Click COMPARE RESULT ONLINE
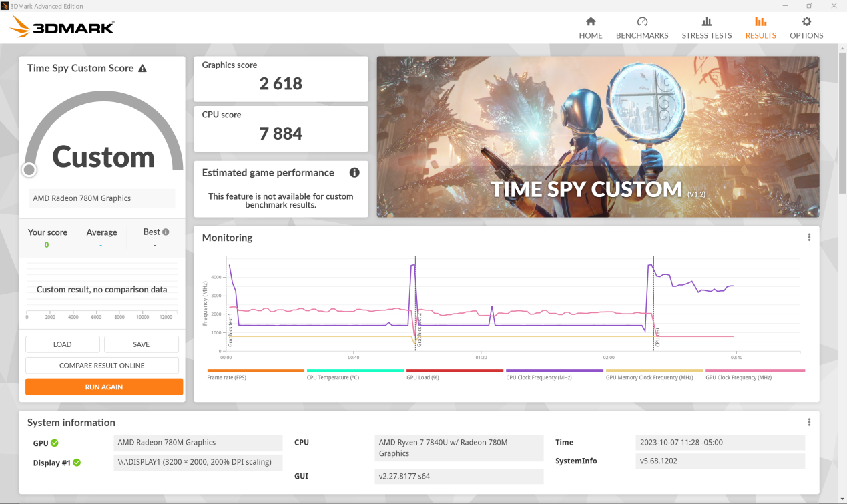The width and height of the screenshot is (847, 504). (x=102, y=366)
